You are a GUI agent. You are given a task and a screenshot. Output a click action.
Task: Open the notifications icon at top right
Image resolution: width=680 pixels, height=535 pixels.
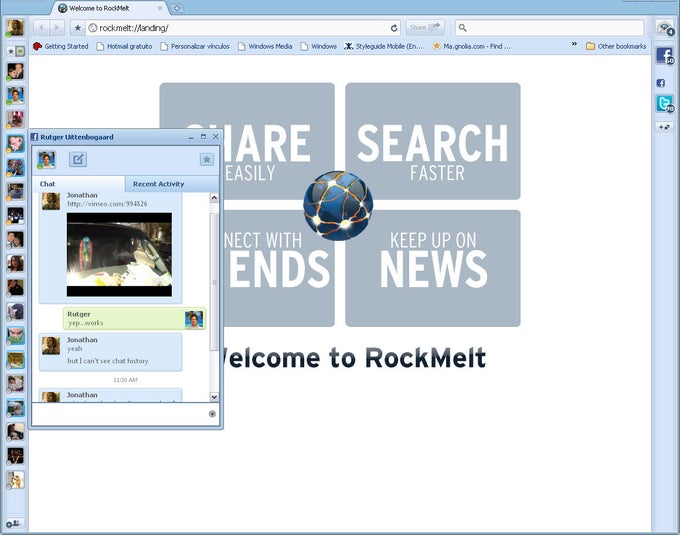click(665, 28)
